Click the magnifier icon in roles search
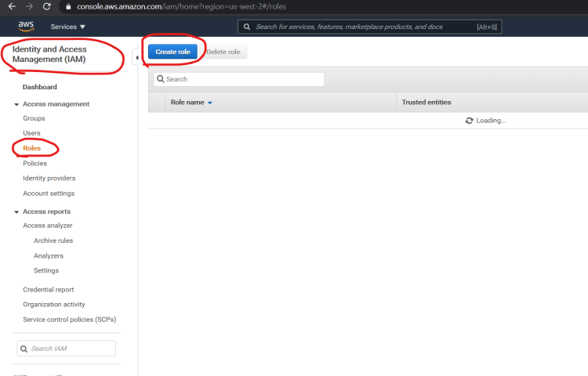The height and width of the screenshot is (376, 588). click(161, 79)
